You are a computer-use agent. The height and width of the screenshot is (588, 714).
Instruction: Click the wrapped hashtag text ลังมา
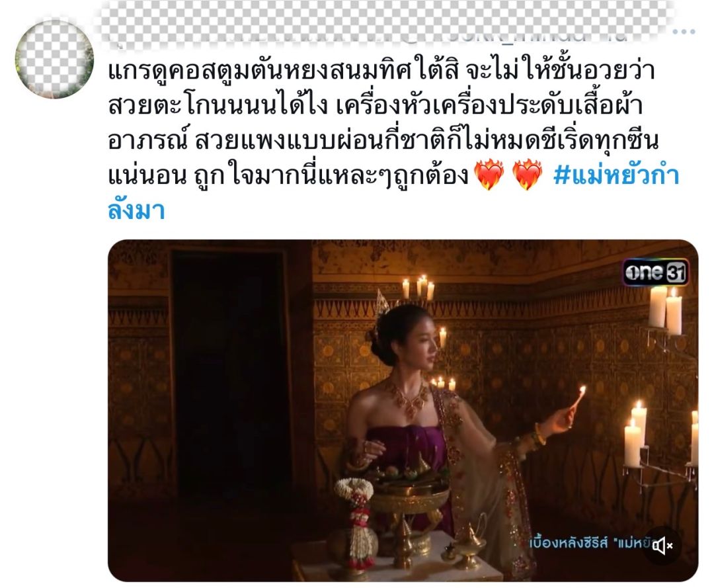click(136, 210)
